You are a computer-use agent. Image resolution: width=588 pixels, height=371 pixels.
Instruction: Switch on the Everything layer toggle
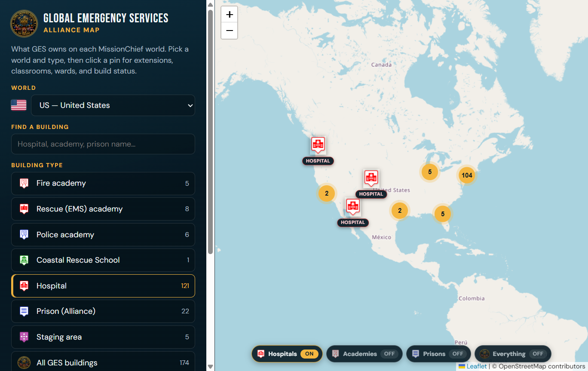pos(513,354)
